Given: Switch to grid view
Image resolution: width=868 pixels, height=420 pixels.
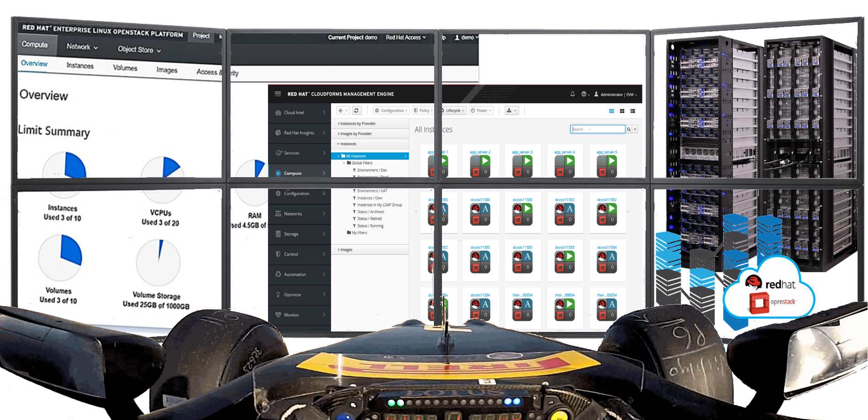Looking at the screenshot, I should point(612,111).
